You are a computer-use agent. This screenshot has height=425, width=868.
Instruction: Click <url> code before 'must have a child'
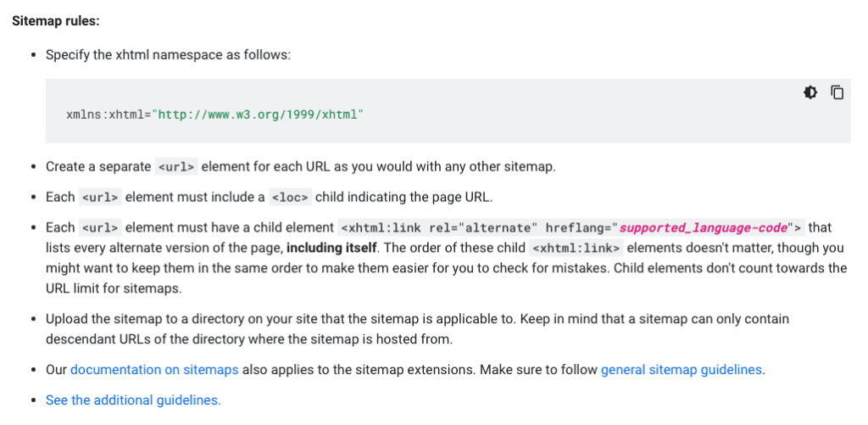[101, 227]
